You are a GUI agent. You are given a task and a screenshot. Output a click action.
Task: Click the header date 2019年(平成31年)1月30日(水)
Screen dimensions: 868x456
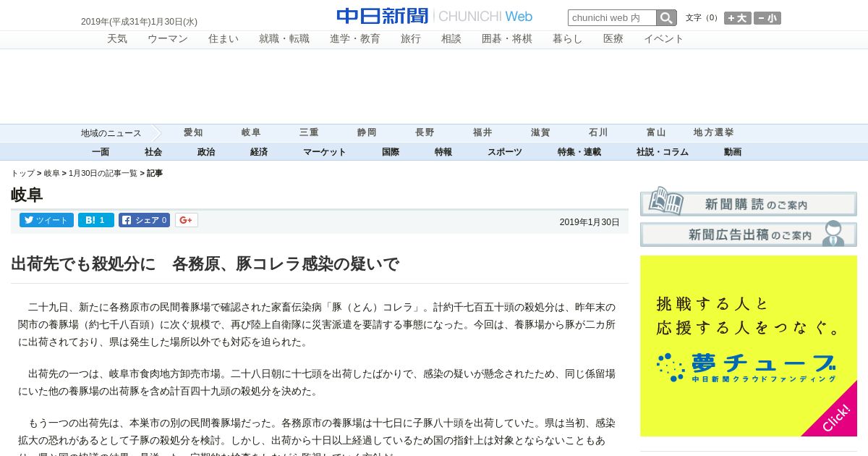(139, 22)
